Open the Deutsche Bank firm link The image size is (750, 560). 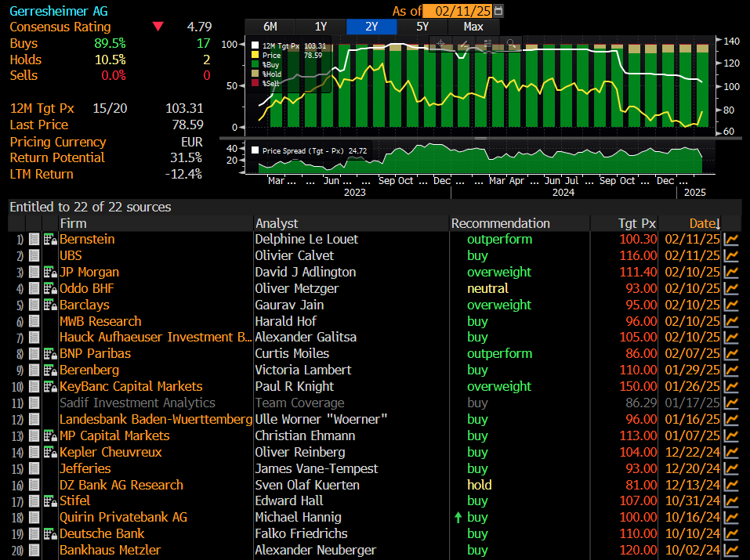pos(102,533)
